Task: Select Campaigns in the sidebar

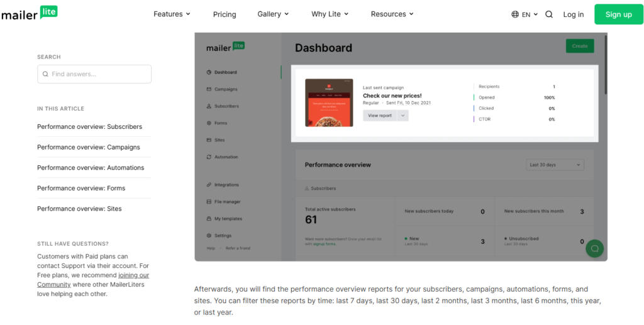Action: (226, 89)
